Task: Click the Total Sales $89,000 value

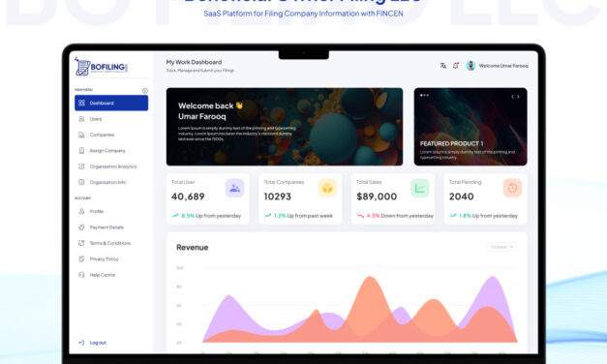Action: click(377, 197)
